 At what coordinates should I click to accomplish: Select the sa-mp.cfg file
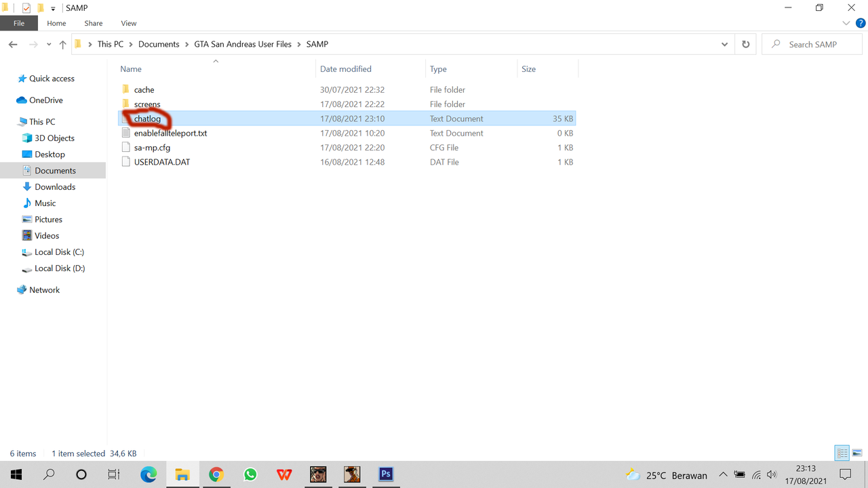coord(152,148)
